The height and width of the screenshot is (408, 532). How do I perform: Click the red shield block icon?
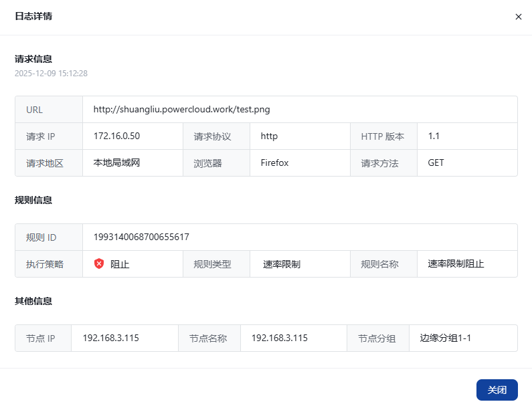click(99, 264)
